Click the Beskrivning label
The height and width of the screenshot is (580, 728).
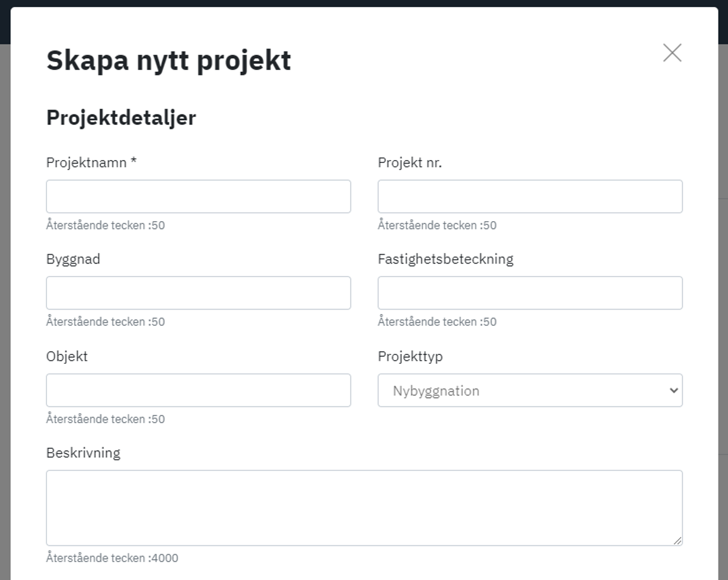83,453
